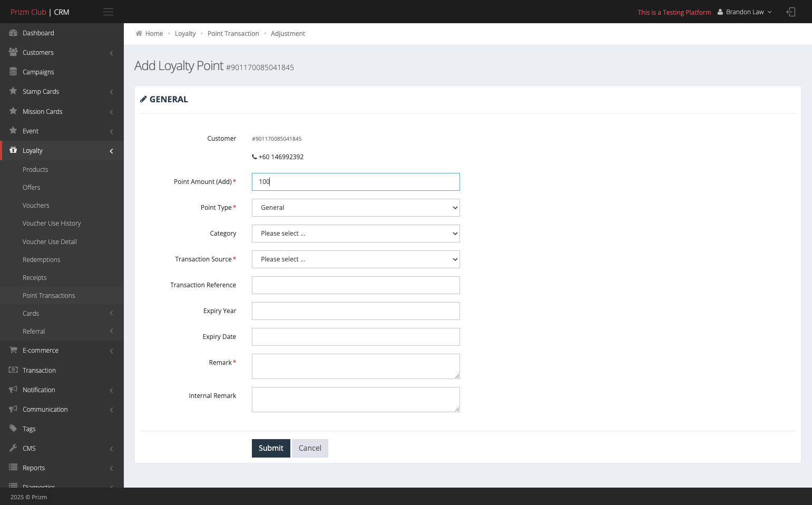Click the Transaction Reference field
Viewport: 812px width, 505px height.
click(356, 285)
